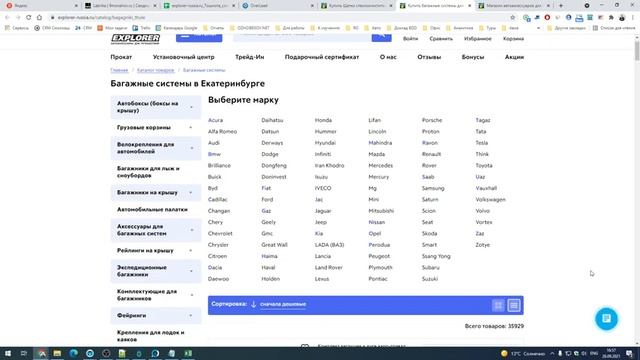Select the Land Rover brand
The height and width of the screenshot is (360, 640).
(329, 268)
